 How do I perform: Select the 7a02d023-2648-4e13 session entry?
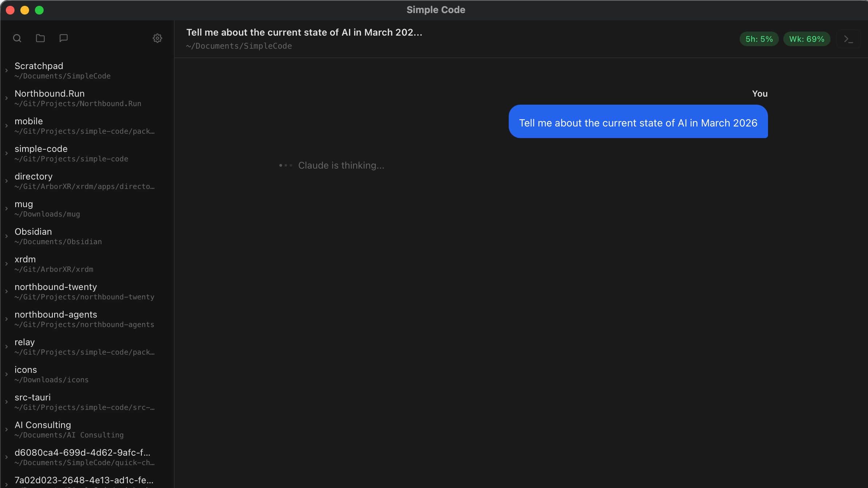[87, 480]
